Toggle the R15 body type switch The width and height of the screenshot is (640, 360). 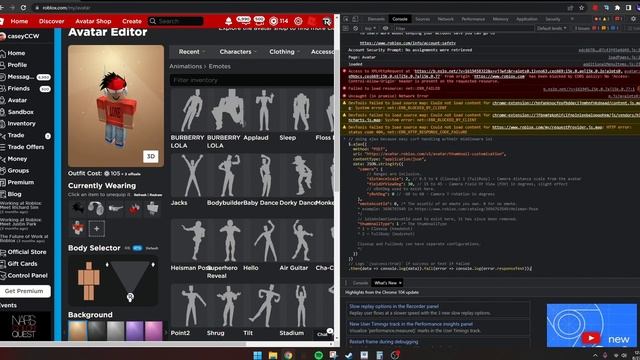tap(138, 248)
